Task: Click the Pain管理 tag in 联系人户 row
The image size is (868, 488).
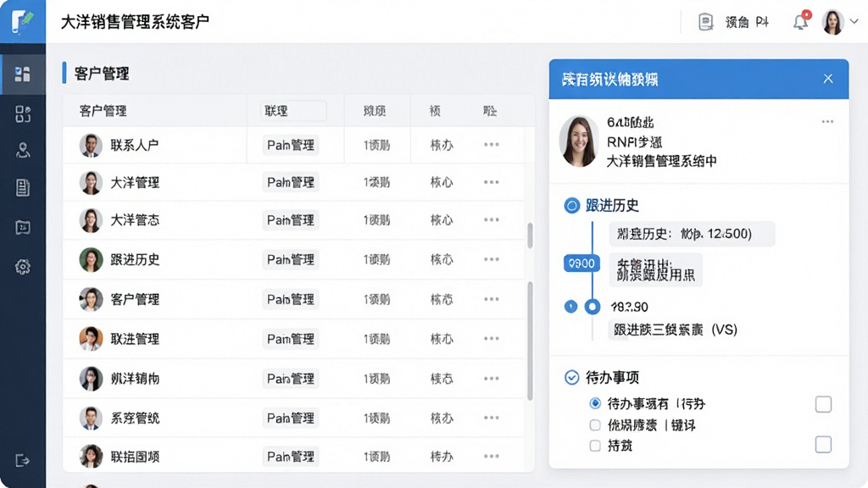Action: click(x=291, y=145)
